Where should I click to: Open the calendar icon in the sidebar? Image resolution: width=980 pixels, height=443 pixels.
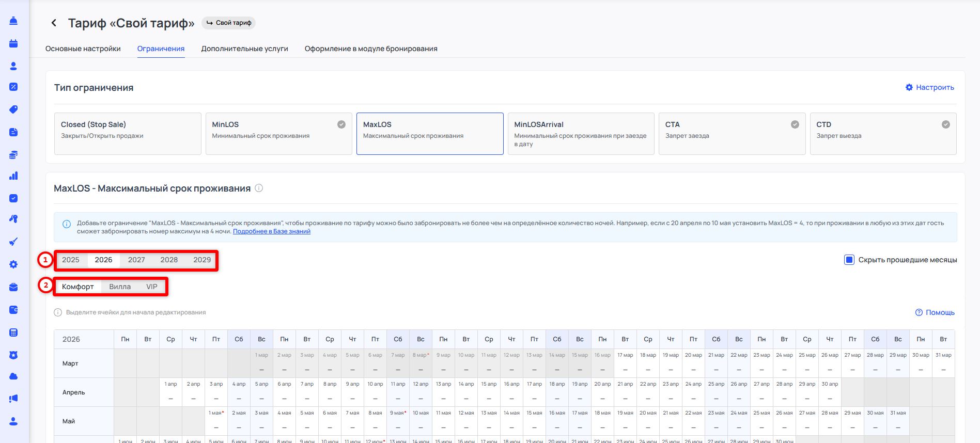[13, 43]
